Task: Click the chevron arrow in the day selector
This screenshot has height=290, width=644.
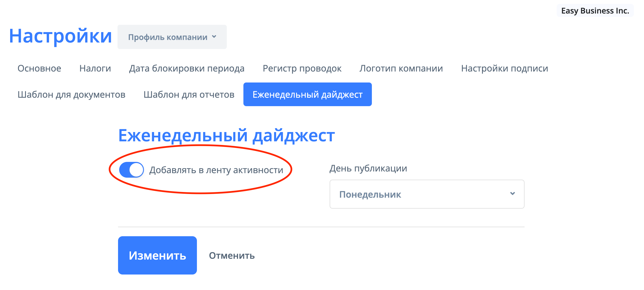Action: pos(512,194)
